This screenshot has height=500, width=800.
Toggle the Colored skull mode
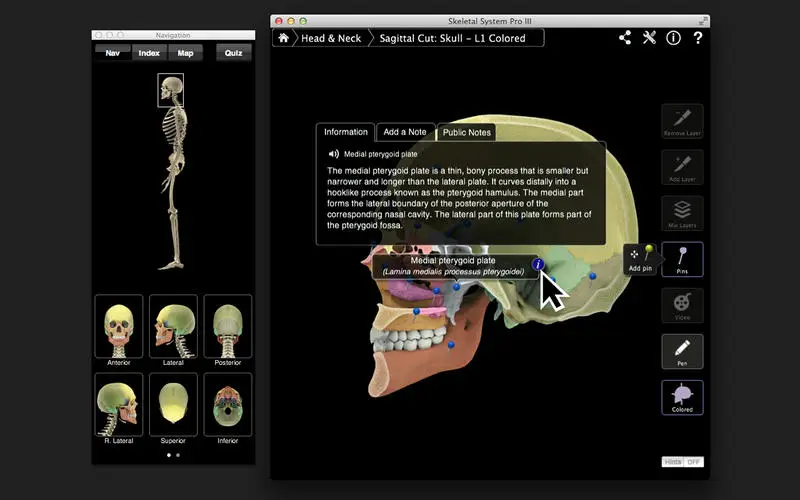[x=682, y=397]
